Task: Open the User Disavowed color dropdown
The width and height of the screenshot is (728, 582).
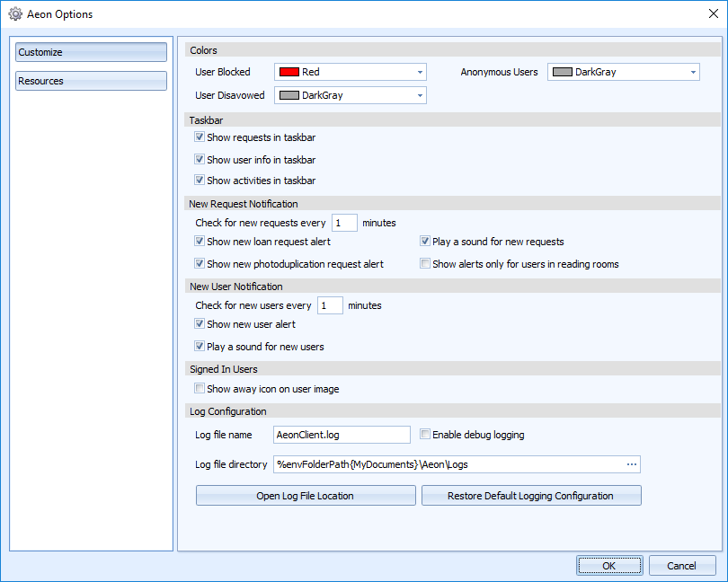Action: (x=420, y=95)
